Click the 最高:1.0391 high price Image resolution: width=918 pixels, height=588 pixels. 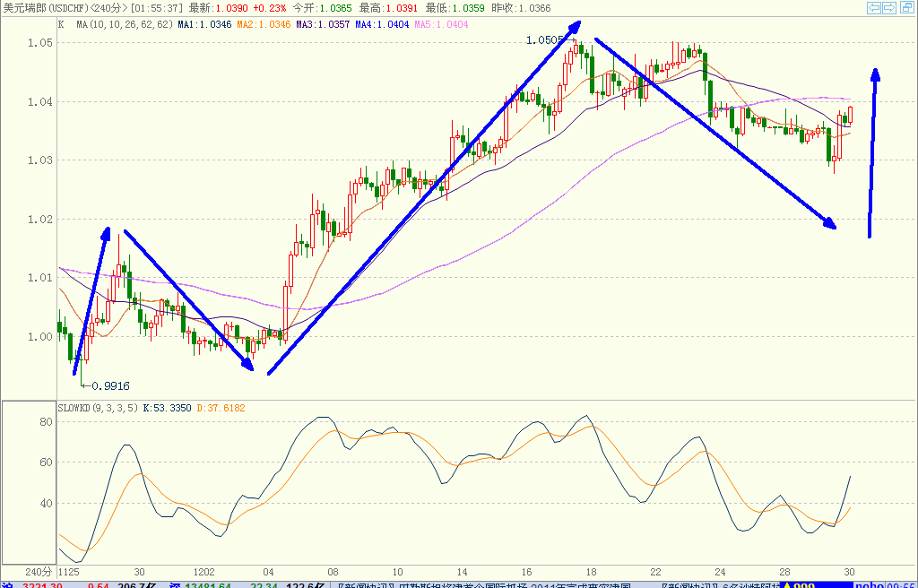pyautogui.click(x=388, y=8)
